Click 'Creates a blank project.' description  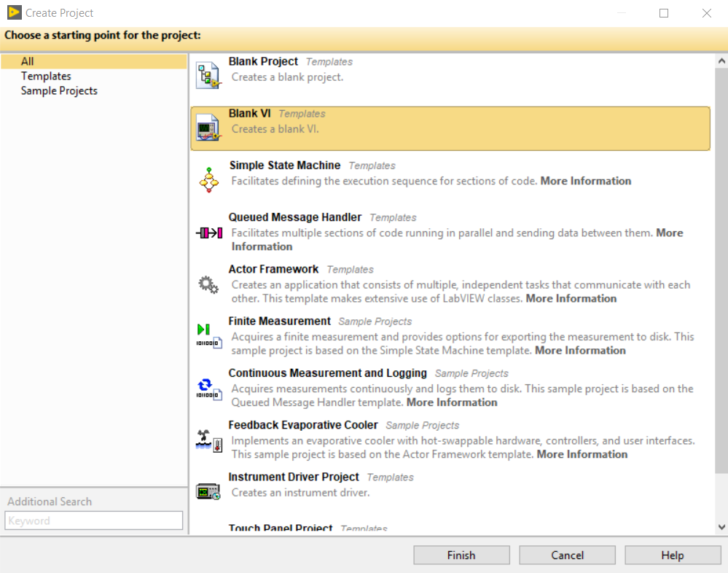tap(287, 77)
